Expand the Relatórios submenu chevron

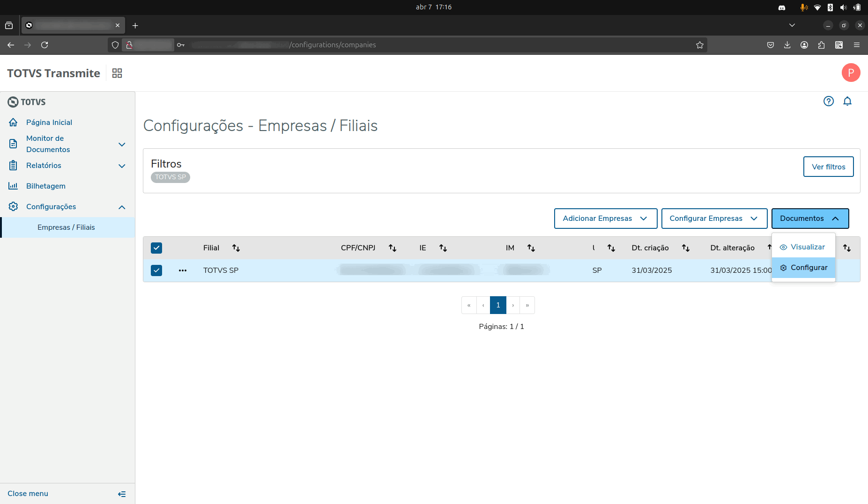(x=122, y=166)
